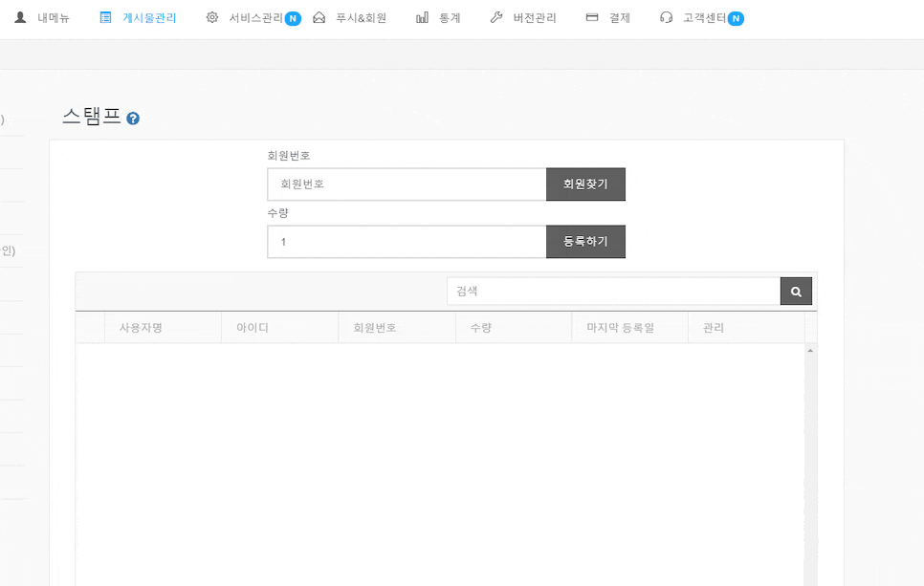924x586 pixels.
Task: Open the 통계 menu
Action: point(450,17)
